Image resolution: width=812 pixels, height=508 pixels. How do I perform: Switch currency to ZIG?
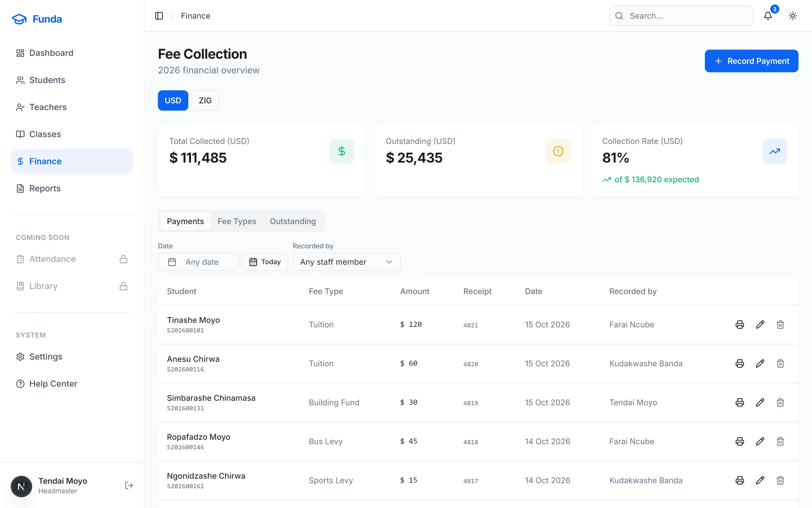point(205,100)
